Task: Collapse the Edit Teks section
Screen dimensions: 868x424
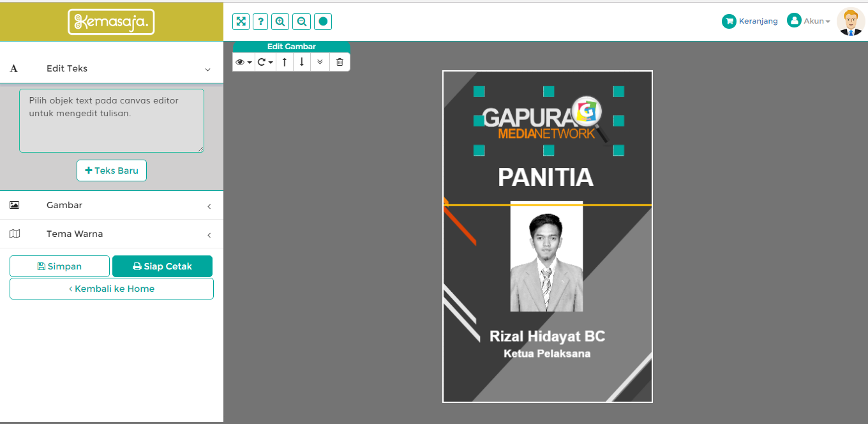Action: [x=112, y=68]
